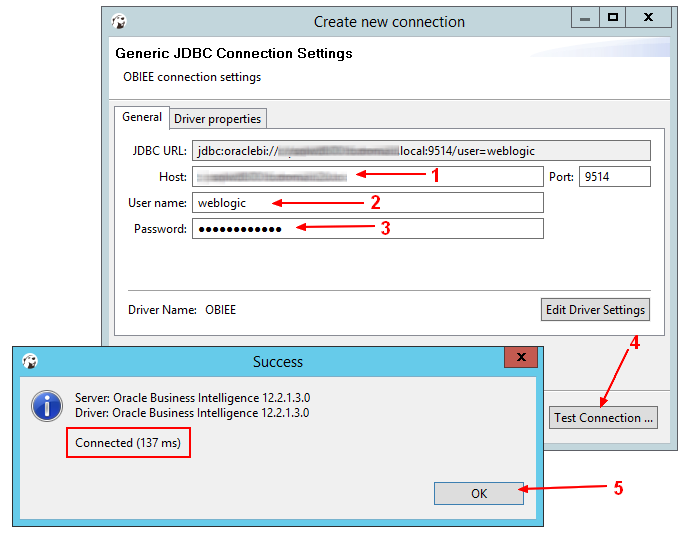The image size is (693, 533).
Task: Click the Success dialog title bar text
Action: tap(278, 362)
